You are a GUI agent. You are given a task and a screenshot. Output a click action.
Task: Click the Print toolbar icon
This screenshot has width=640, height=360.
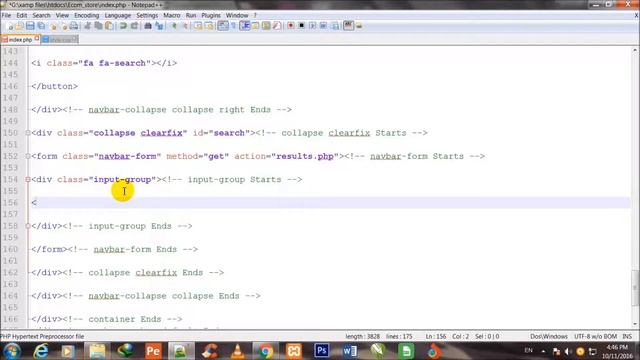(x=74, y=26)
